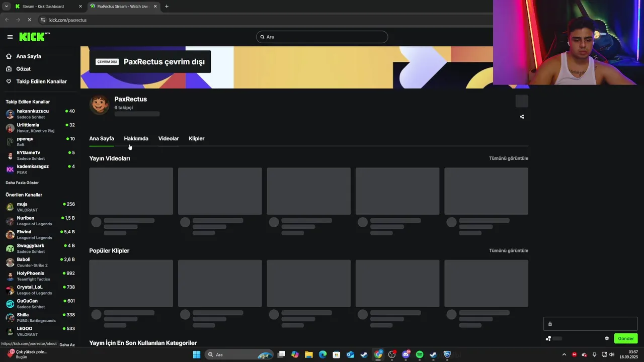
Task: Switch to Hakkımda tab
Action: point(136,139)
